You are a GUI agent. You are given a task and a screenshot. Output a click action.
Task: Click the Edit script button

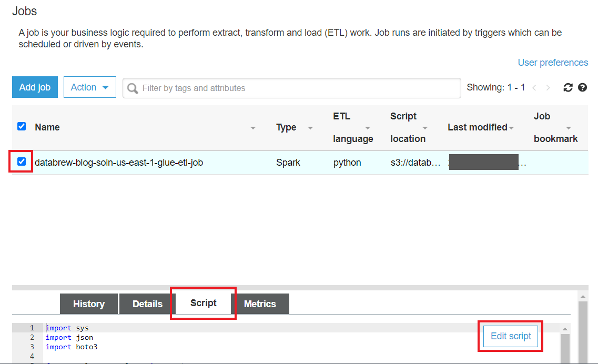pos(511,336)
